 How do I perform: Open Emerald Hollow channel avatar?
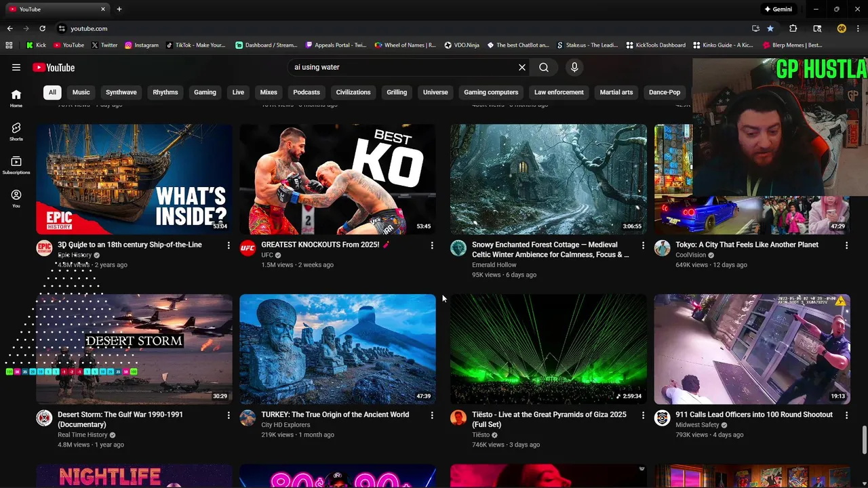pos(458,248)
